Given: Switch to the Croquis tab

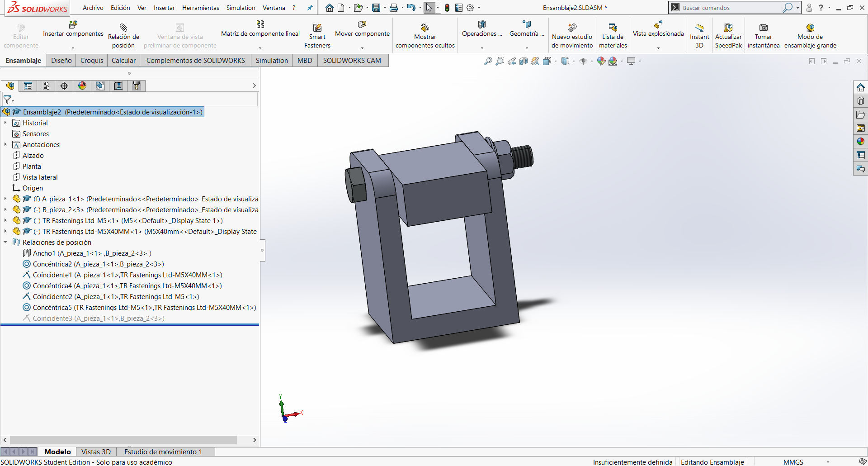Looking at the screenshot, I should tap(92, 61).
